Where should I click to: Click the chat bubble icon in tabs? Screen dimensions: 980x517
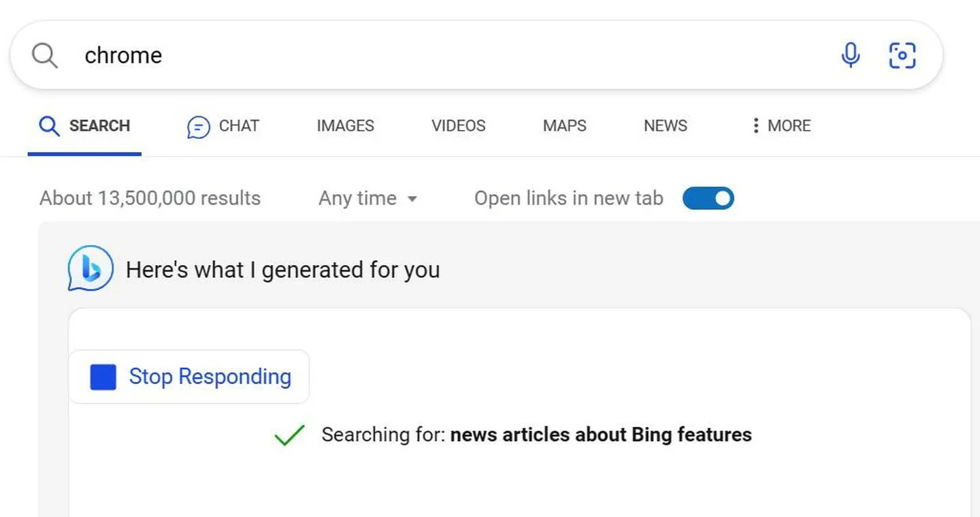[x=199, y=127]
